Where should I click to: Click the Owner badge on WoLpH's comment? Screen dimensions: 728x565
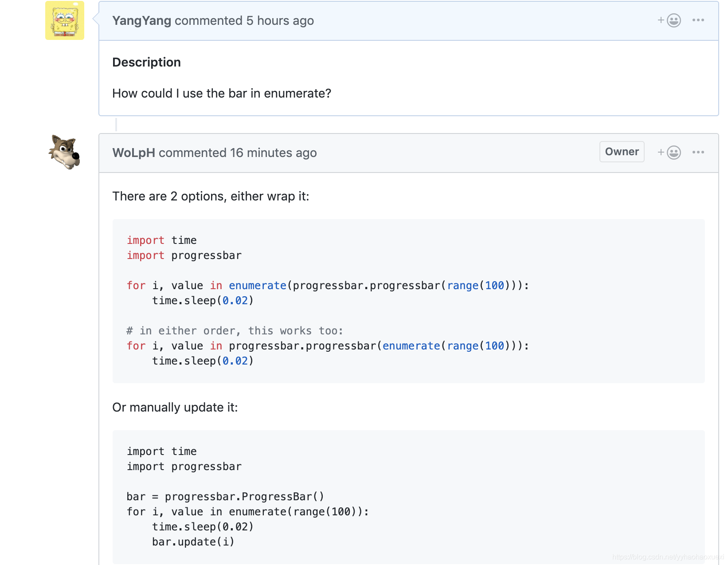622,152
